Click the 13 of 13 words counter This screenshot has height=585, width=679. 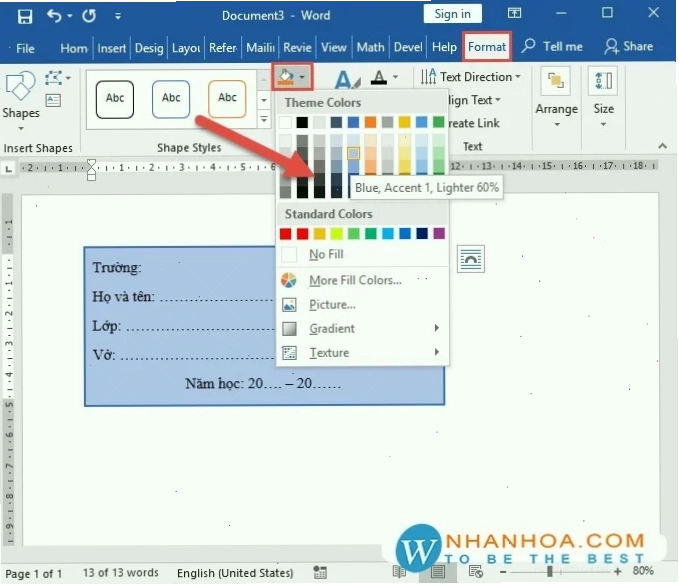click(x=120, y=573)
